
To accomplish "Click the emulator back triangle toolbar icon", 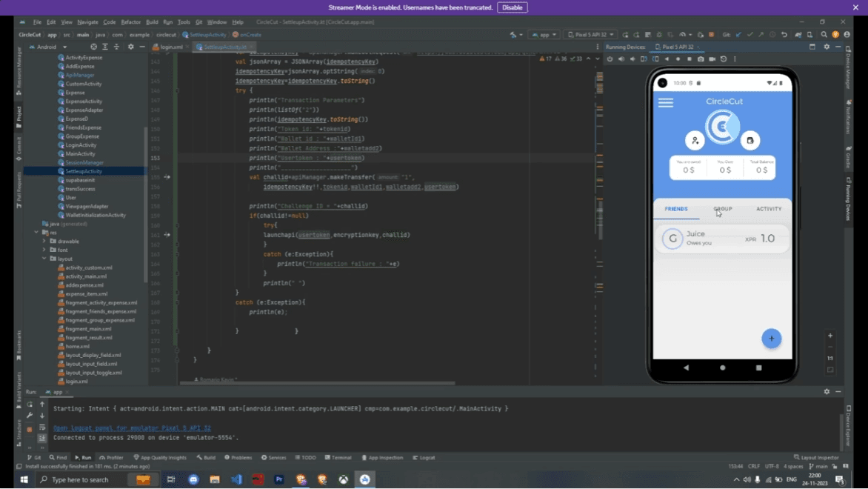I will [x=667, y=59].
